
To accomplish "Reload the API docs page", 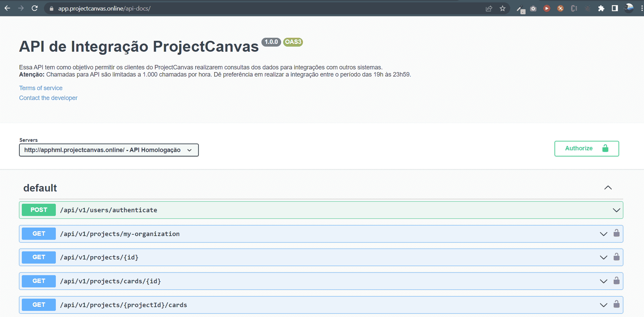I will click(35, 8).
